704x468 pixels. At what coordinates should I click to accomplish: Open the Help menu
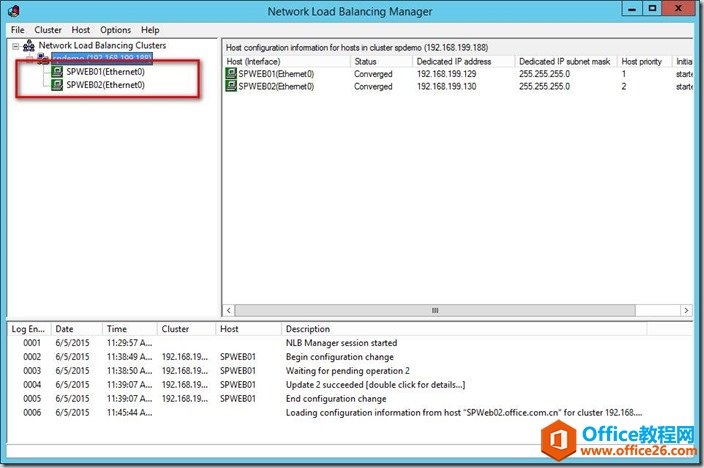pos(150,30)
